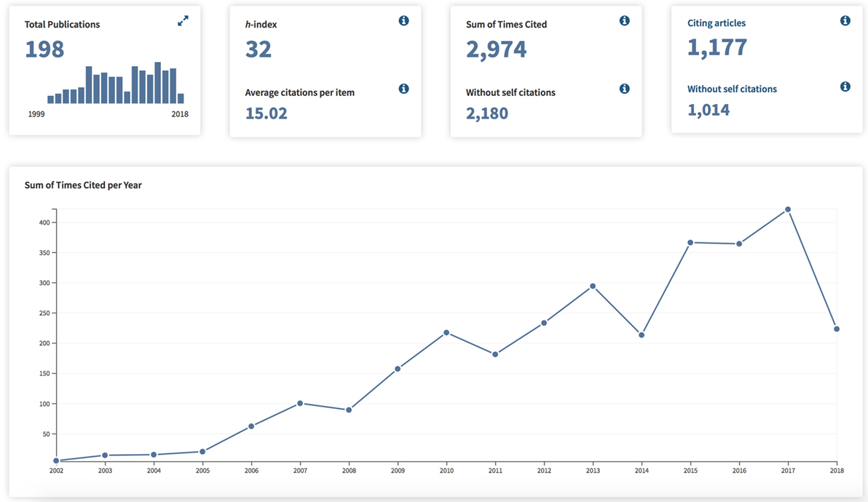Screen dimensions: 868x502
Task: Click the Total Publications mini bar chart
Action: click(116, 83)
